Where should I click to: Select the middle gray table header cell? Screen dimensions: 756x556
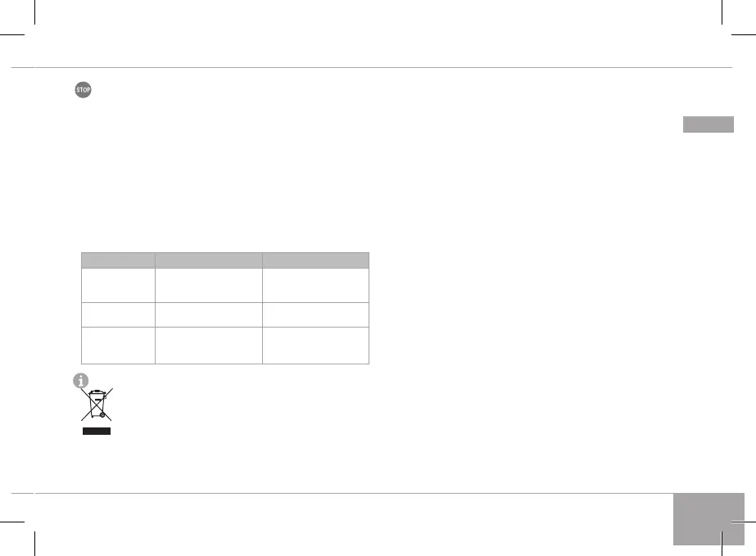tap(209, 260)
